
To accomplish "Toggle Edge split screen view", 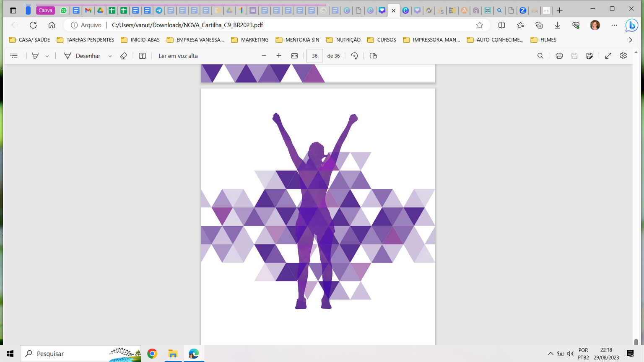I will click(501, 25).
